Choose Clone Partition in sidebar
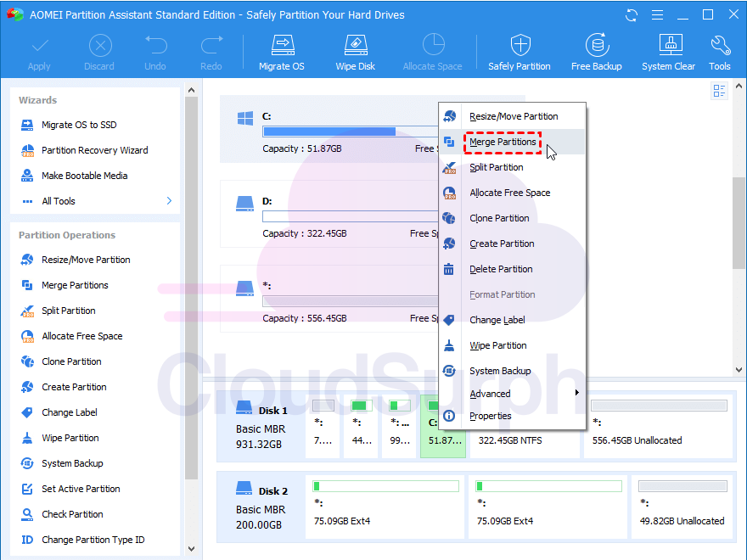The width and height of the screenshot is (747, 560). pyautogui.click(x=61, y=362)
